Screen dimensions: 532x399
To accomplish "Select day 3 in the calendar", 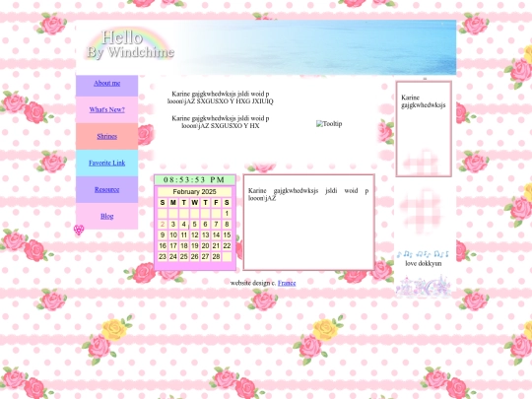I will [x=173, y=225].
